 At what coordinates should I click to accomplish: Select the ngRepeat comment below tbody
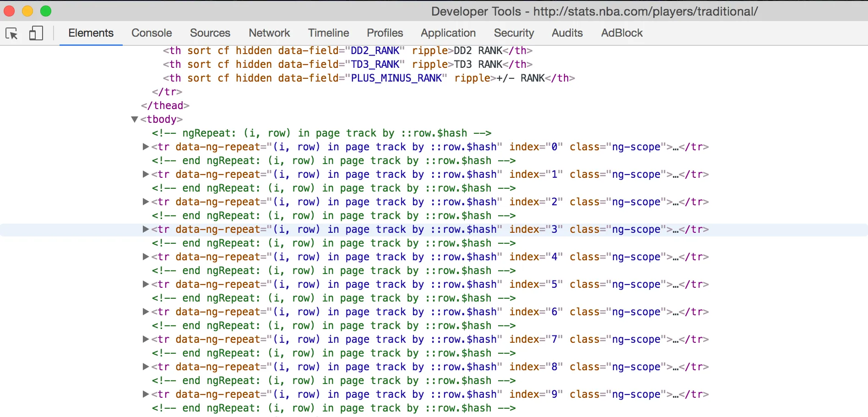click(322, 133)
